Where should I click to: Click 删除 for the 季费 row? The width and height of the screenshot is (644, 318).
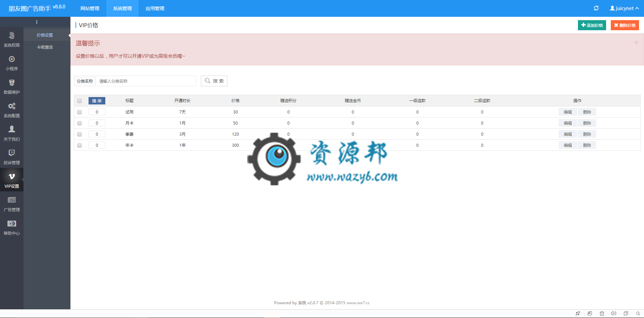point(587,134)
